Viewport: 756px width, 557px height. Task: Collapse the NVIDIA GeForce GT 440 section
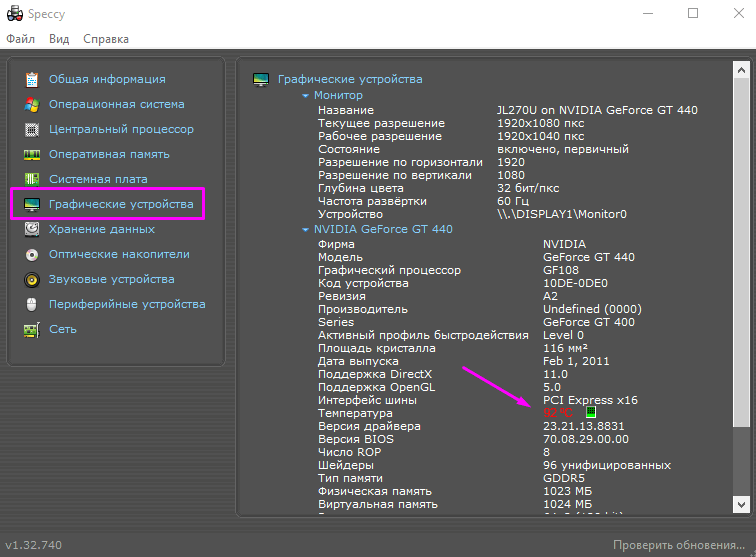coord(305,230)
